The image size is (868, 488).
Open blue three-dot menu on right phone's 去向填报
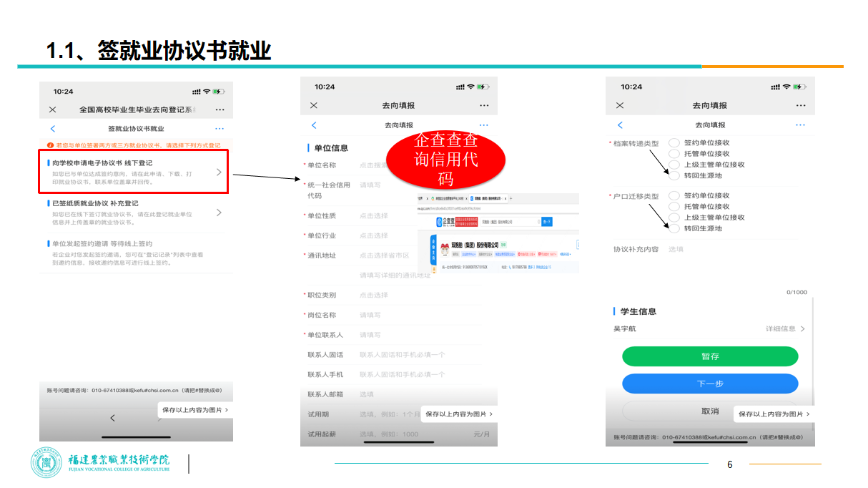click(x=800, y=125)
